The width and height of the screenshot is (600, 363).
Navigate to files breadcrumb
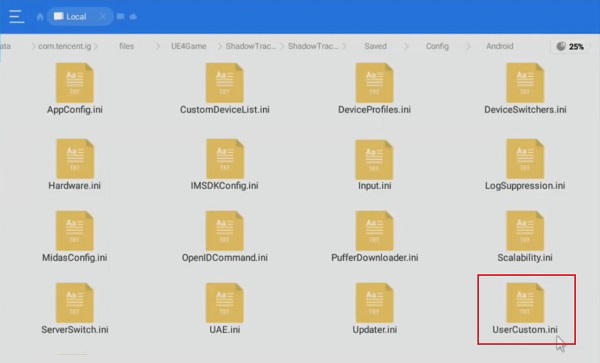pos(126,46)
